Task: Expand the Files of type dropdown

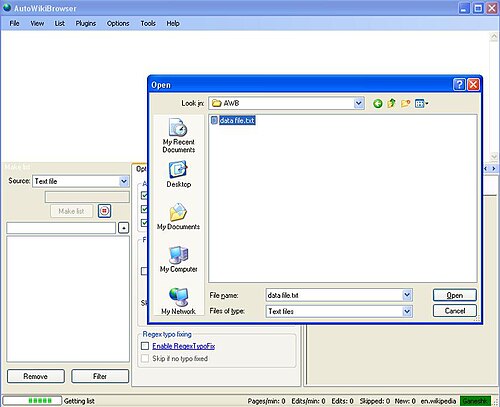Action: tap(407, 311)
